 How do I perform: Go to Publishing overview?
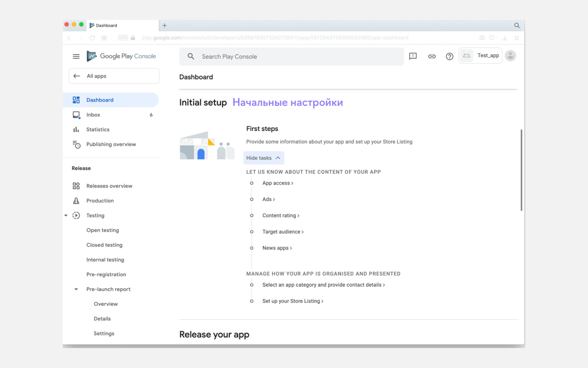point(111,144)
